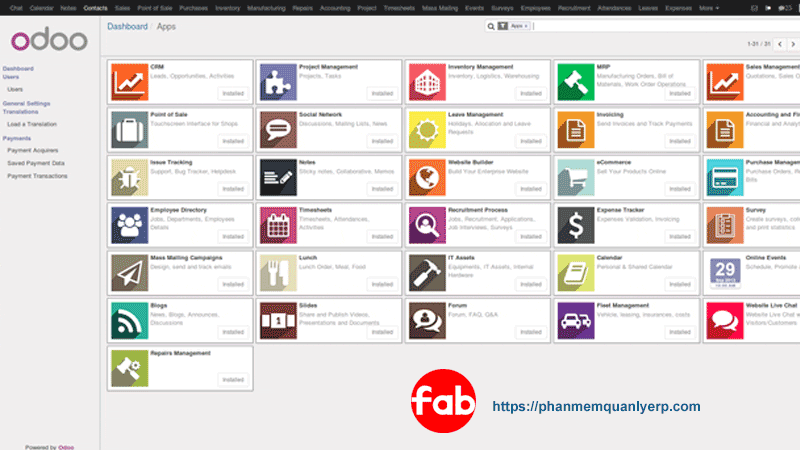Viewport: 800px width, 450px height.
Task: Select the Mass Mailing paper plane icon
Action: click(x=130, y=273)
